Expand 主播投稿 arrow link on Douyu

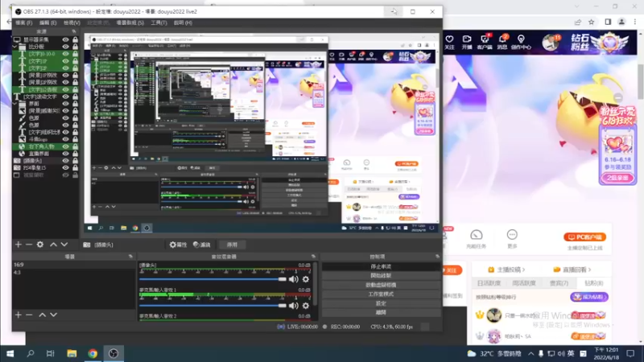[x=506, y=269]
